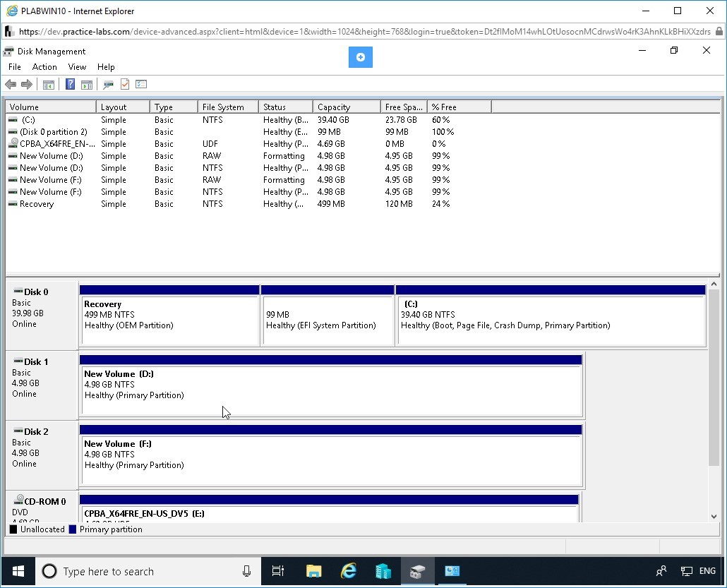Open the View menu
Viewport: 727px width, 588px height.
[x=77, y=67]
